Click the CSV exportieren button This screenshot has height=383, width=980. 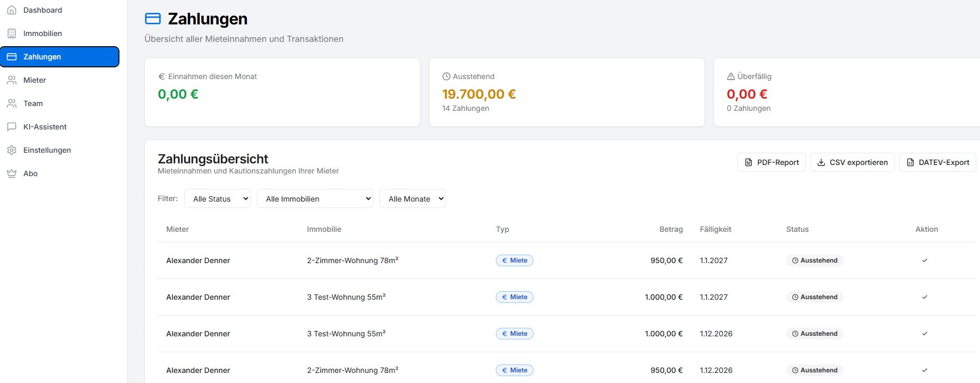tap(853, 162)
